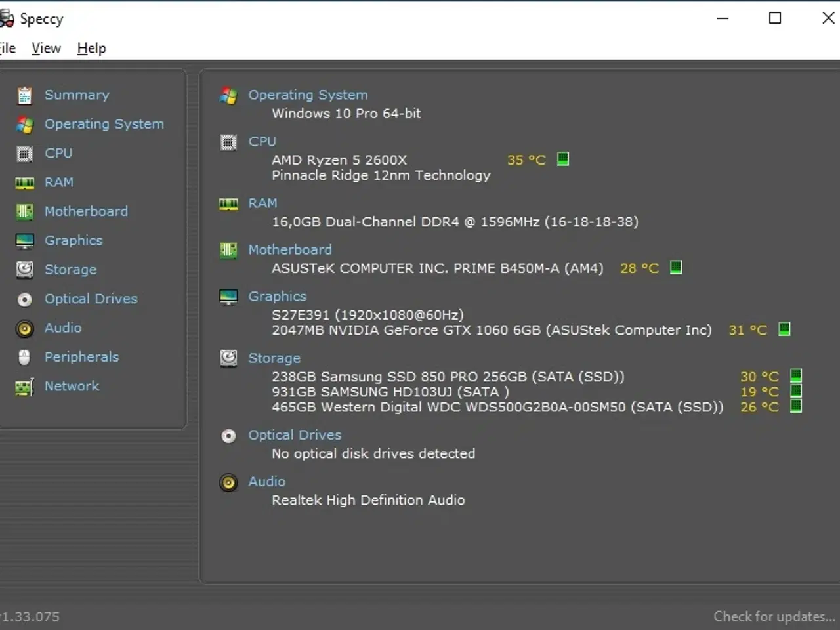The width and height of the screenshot is (840, 630).
Task: Click green indicator beside HD103UJ 19 °C
Action: (x=796, y=390)
